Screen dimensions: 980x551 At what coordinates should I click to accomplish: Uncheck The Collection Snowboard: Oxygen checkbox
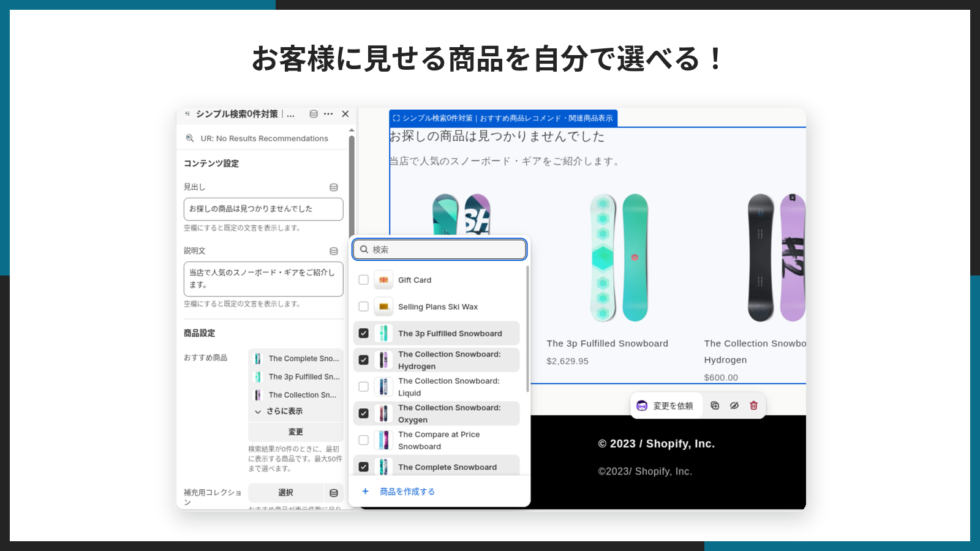364,413
